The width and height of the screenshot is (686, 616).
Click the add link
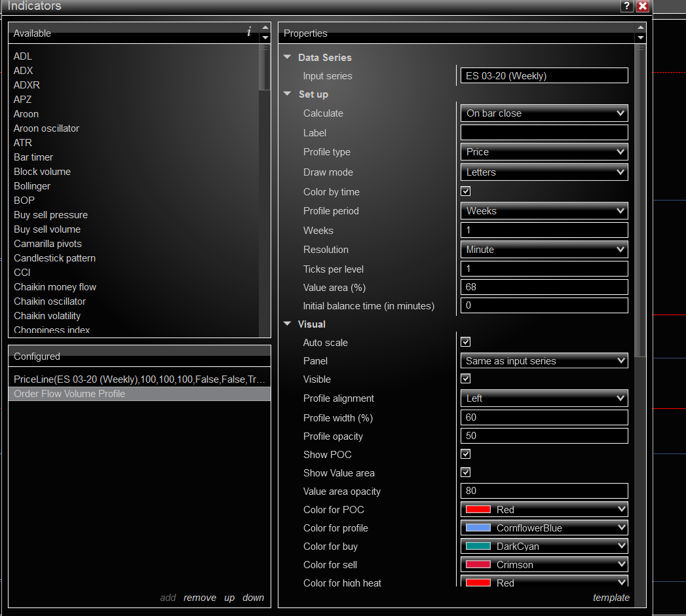click(x=168, y=598)
